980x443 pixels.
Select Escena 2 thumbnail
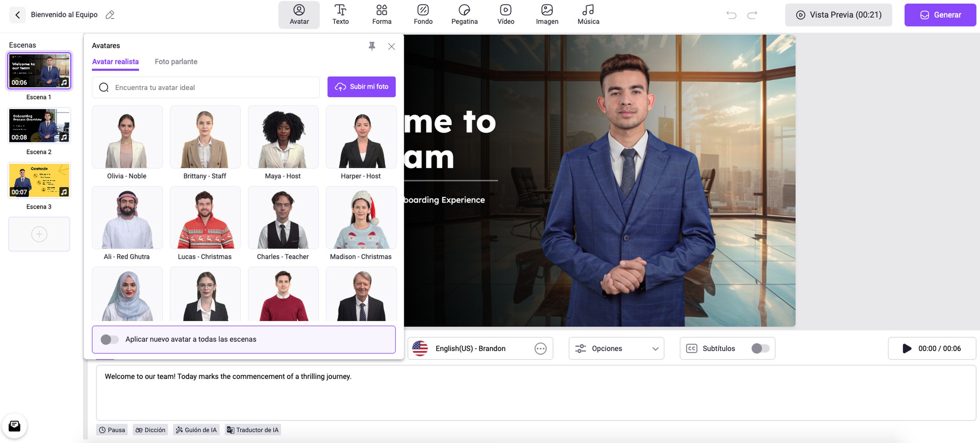pyautogui.click(x=39, y=126)
